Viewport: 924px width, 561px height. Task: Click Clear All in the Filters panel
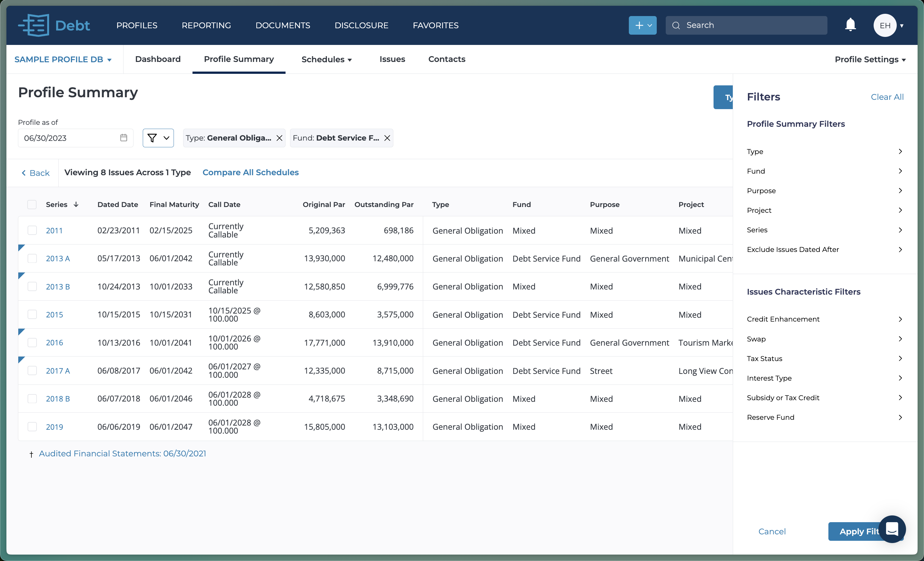(887, 97)
